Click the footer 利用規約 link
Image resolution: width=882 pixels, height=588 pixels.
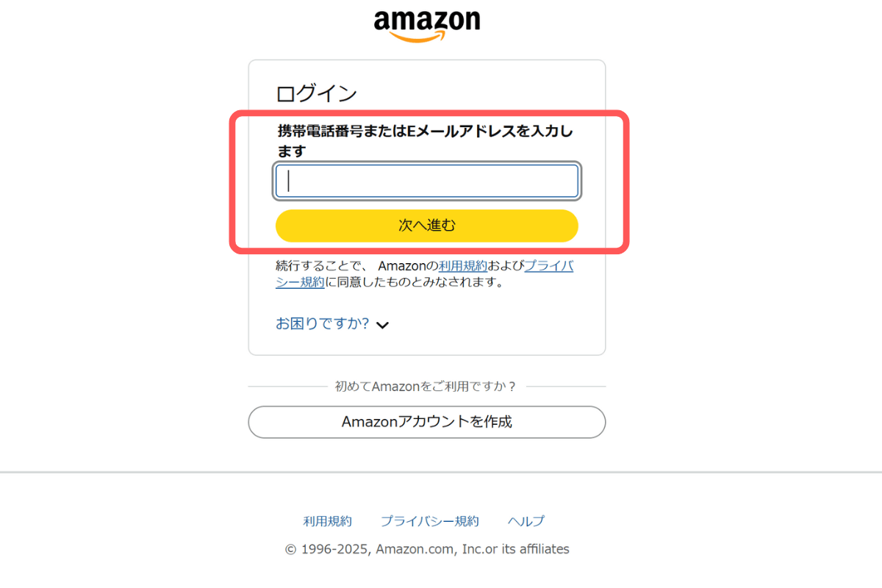point(327,521)
